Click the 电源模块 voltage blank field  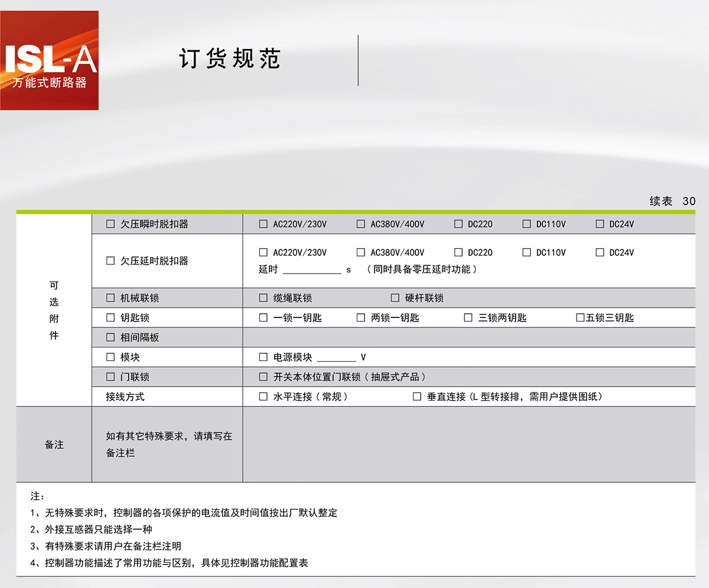[x=336, y=357]
